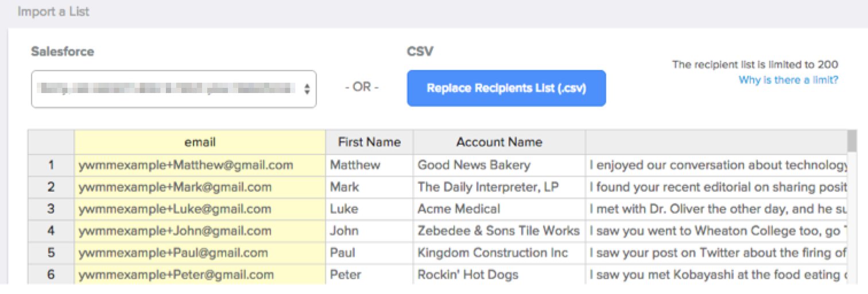The width and height of the screenshot is (868, 294).
Task: Select the first name cell 'Paul'
Action: 369,253
